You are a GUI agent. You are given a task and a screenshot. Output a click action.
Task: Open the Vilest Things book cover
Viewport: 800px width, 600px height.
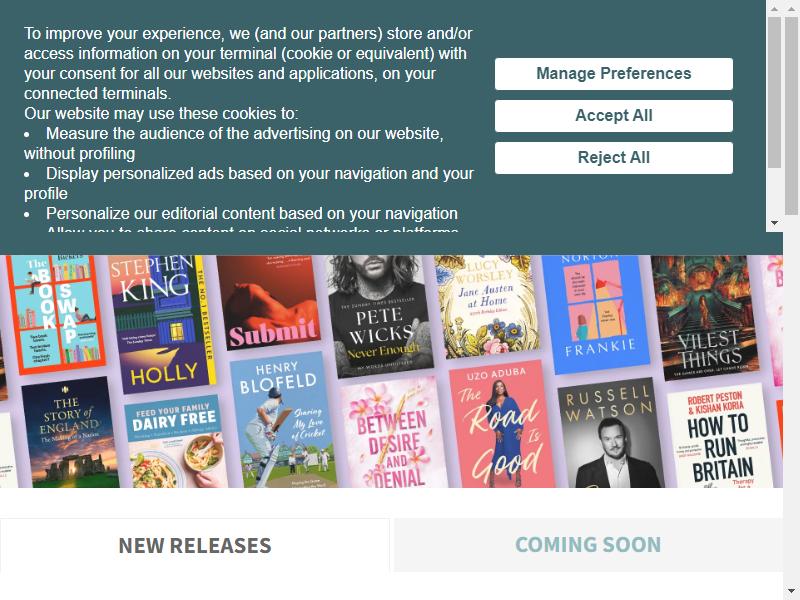click(x=706, y=316)
